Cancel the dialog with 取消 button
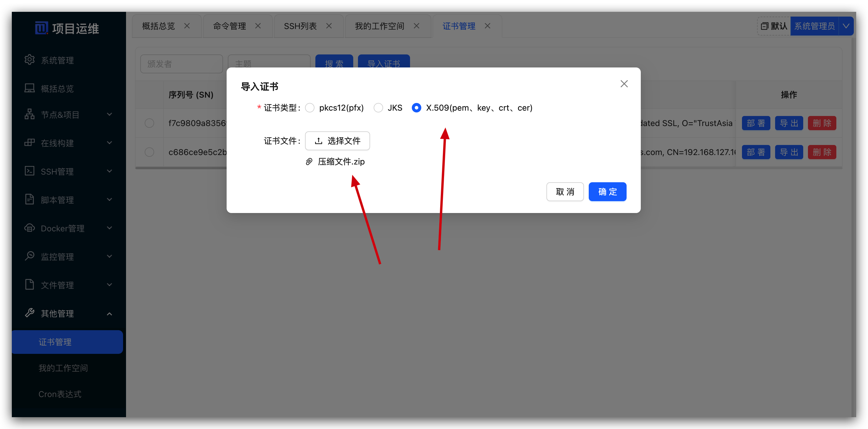This screenshot has width=868, height=429. [x=565, y=191]
